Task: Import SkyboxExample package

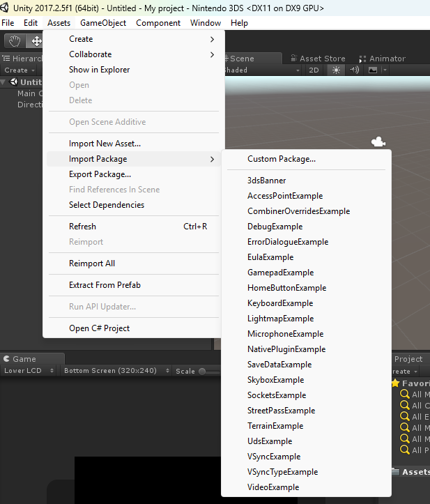Action: pyautogui.click(x=306, y=380)
